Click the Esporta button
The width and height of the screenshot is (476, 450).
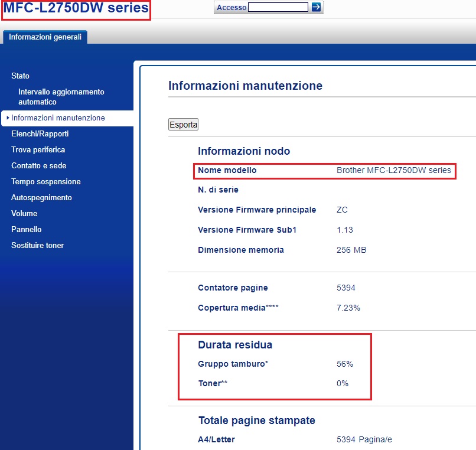(x=183, y=125)
